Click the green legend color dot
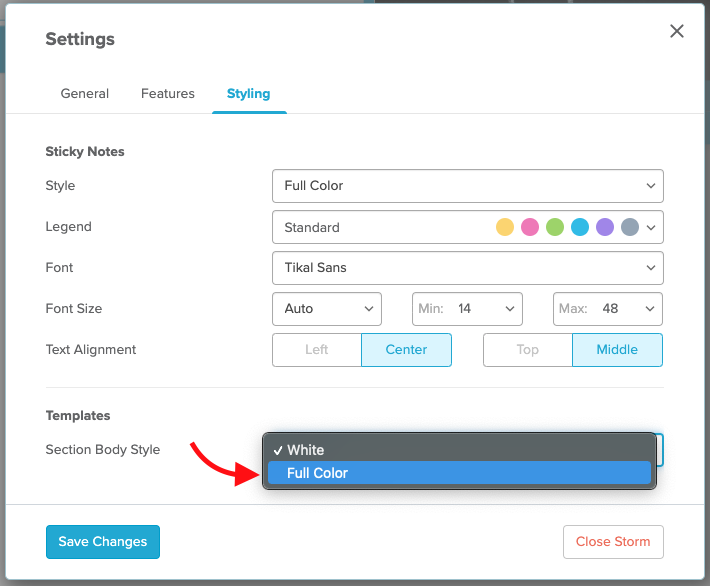Viewport: 710px width, 586px height. pos(555,227)
